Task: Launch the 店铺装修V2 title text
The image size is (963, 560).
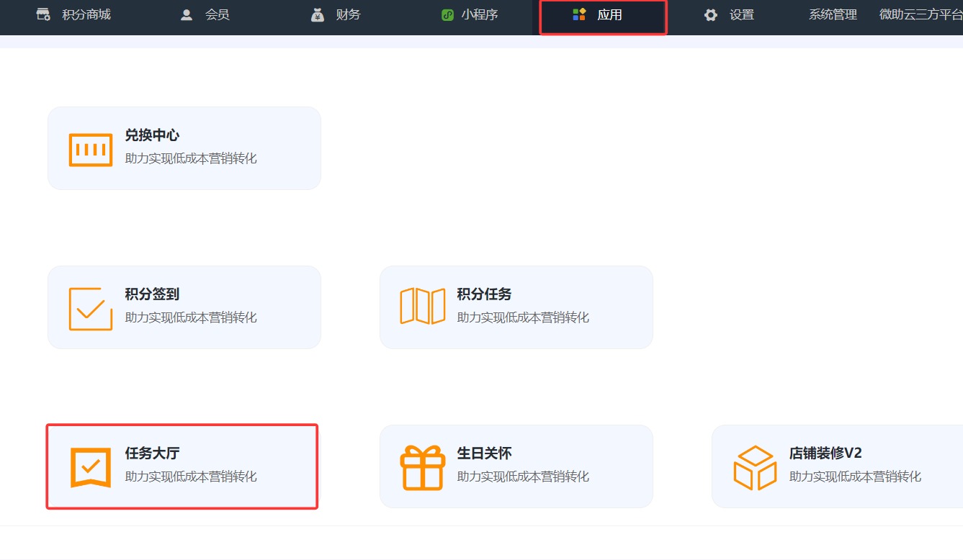Action: 825,453
